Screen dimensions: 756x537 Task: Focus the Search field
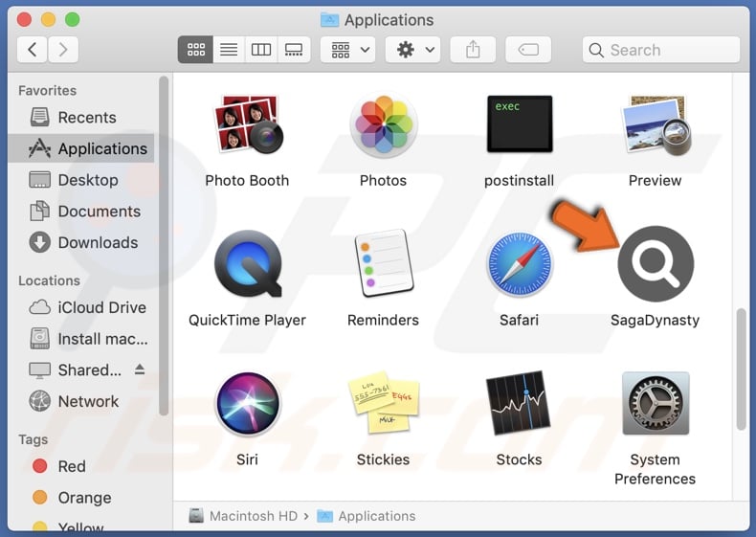click(661, 50)
